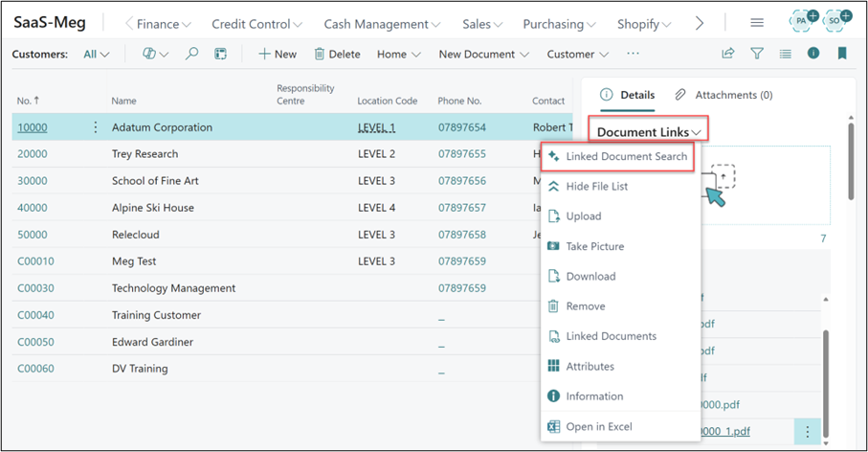Click the Name column header
868x452 pixels.
click(123, 101)
